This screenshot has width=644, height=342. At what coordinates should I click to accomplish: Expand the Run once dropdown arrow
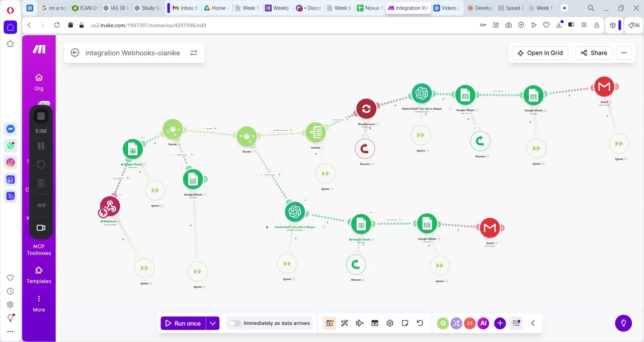click(213, 323)
